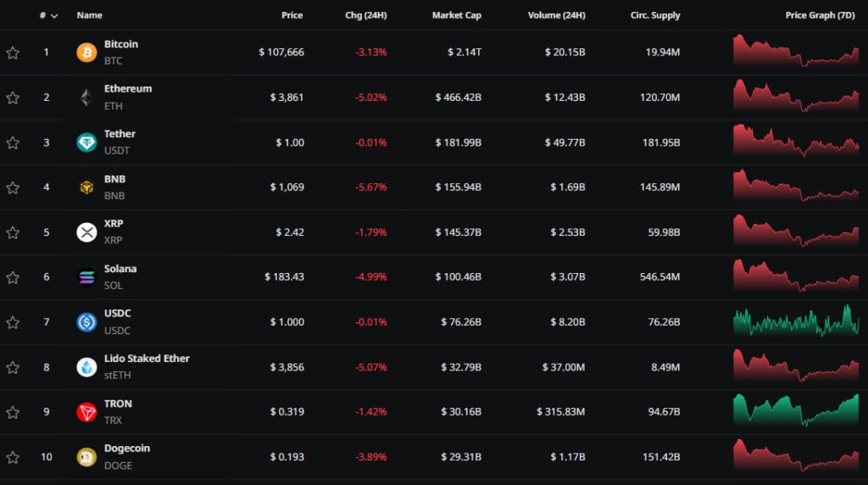Click the Solana logo icon
868x485 pixels.
tap(86, 277)
